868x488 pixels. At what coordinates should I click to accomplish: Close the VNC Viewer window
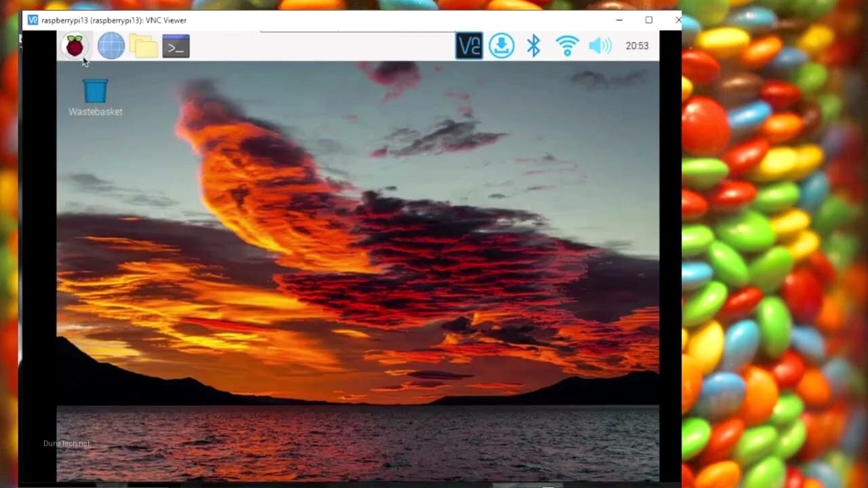tap(678, 20)
